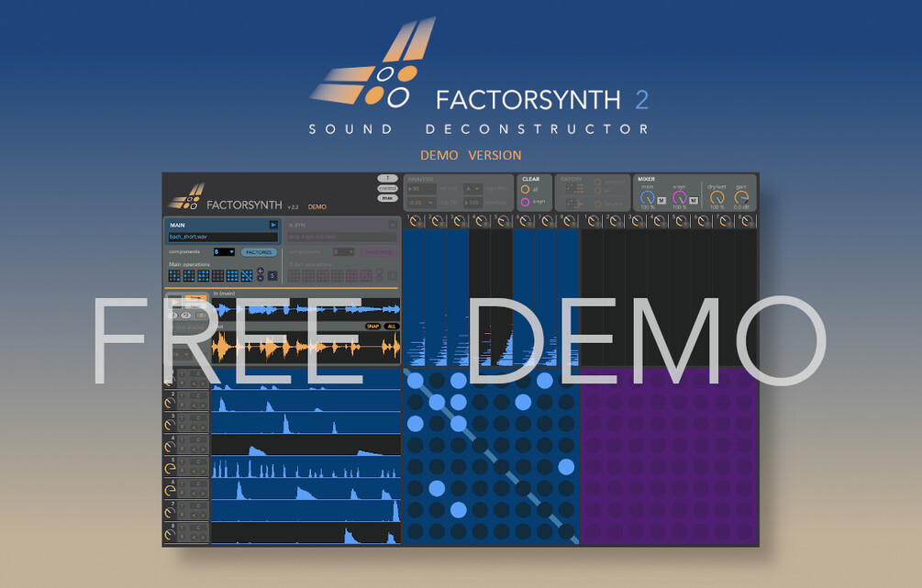
Task: Click the In (main) blue waveform
Action: pos(305,309)
